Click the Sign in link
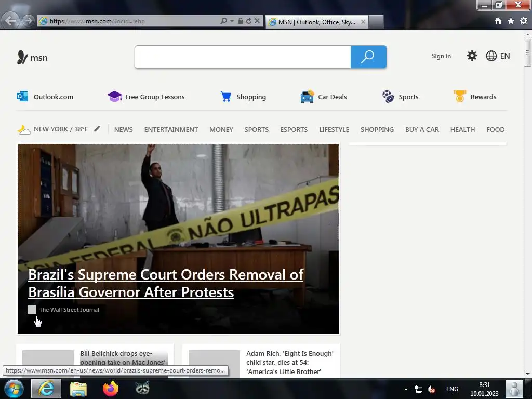The height and width of the screenshot is (399, 532). [x=441, y=56]
